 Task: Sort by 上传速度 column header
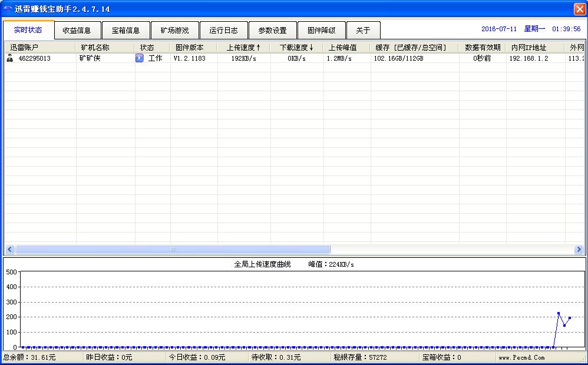pyautogui.click(x=243, y=48)
